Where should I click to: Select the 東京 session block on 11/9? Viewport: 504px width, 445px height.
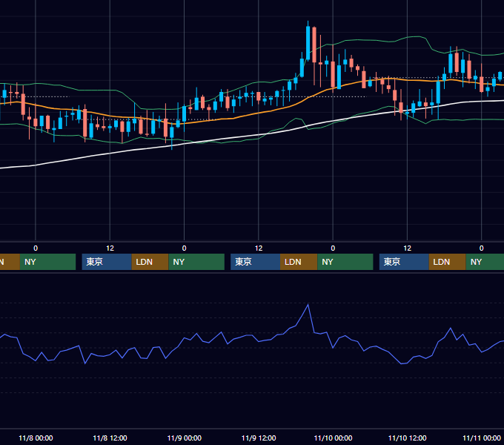point(255,262)
